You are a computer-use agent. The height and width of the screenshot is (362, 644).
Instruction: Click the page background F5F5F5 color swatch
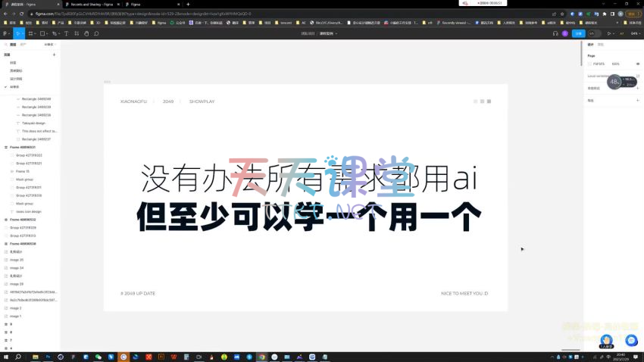click(x=590, y=64)
